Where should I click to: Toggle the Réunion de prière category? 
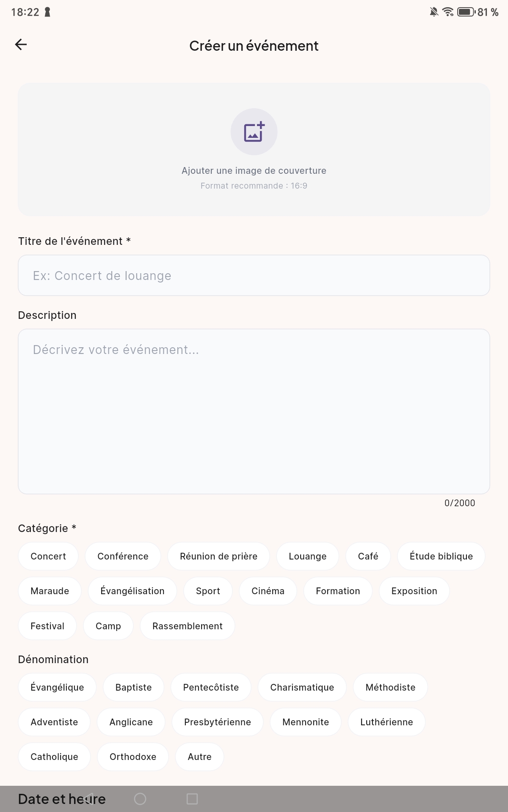218,556
